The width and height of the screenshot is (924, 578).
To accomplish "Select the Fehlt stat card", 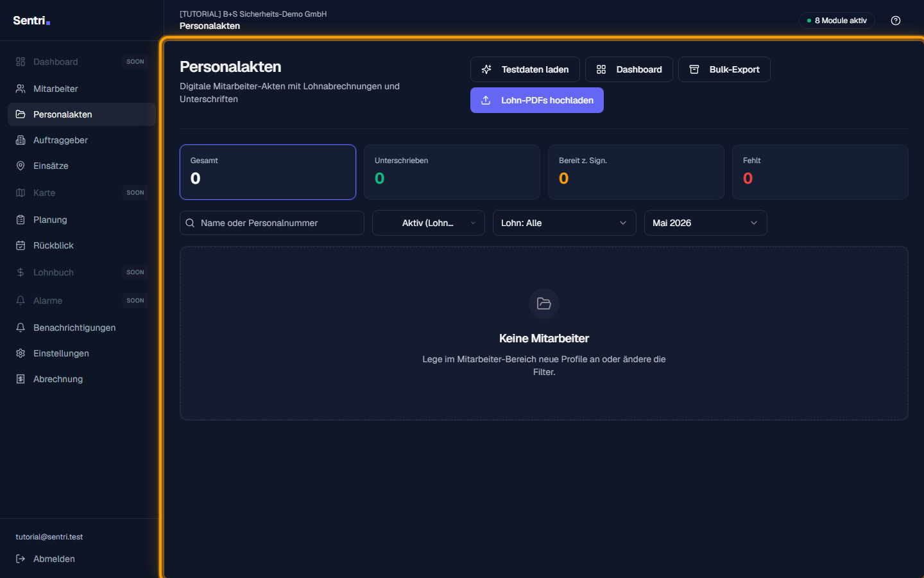I will (820, 172).
